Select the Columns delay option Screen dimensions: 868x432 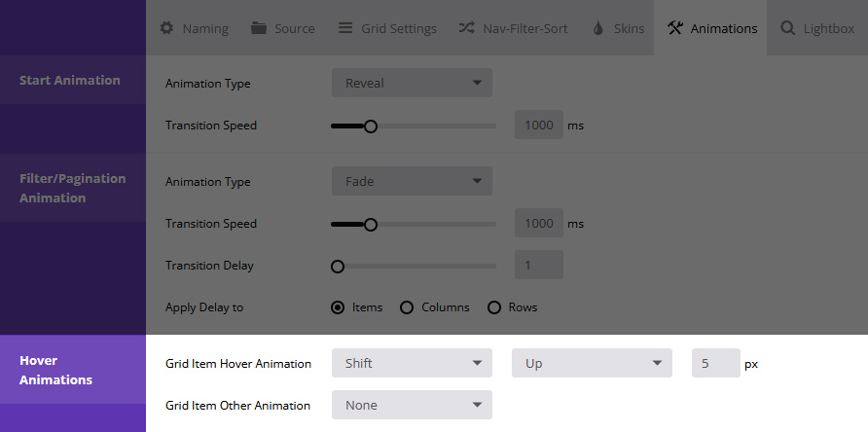point(407,307)
